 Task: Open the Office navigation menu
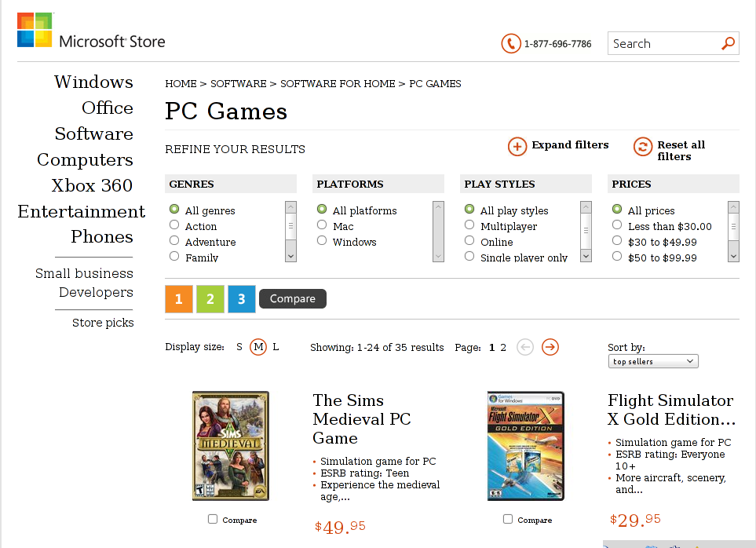click(107, 108)
